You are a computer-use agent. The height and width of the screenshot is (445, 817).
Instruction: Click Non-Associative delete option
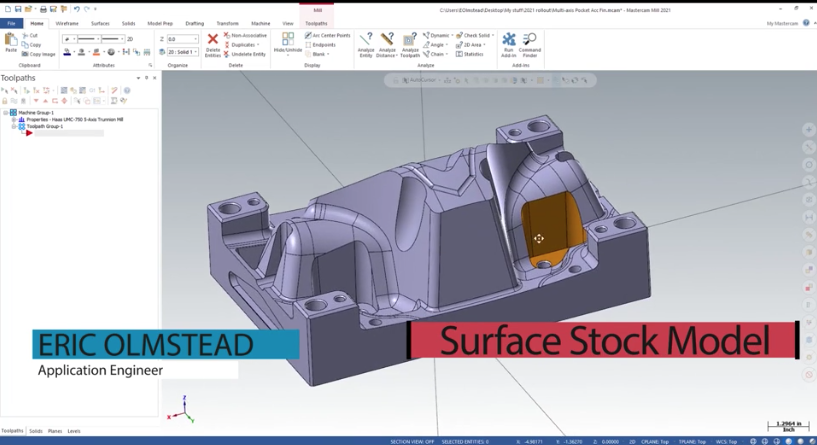245,35
